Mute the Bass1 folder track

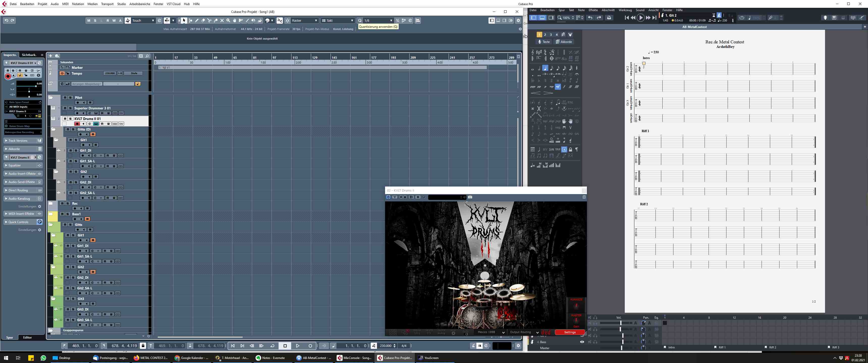tap(62, 214)
